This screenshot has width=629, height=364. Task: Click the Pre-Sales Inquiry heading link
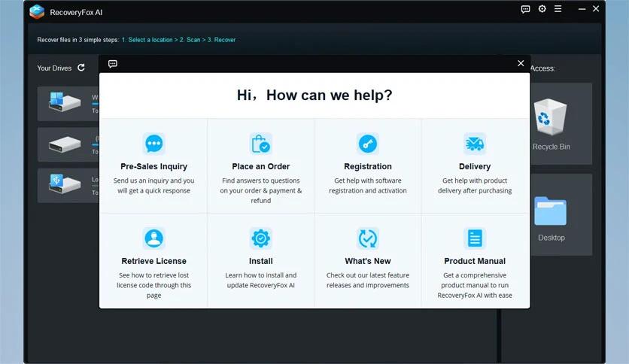pyautogui.click(x=153, y=166)
